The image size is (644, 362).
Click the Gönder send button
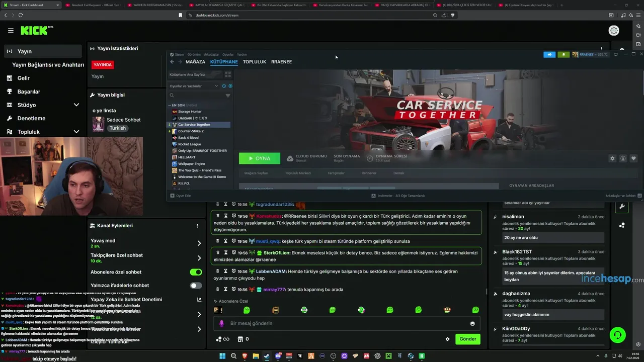(x=468, y=339)
